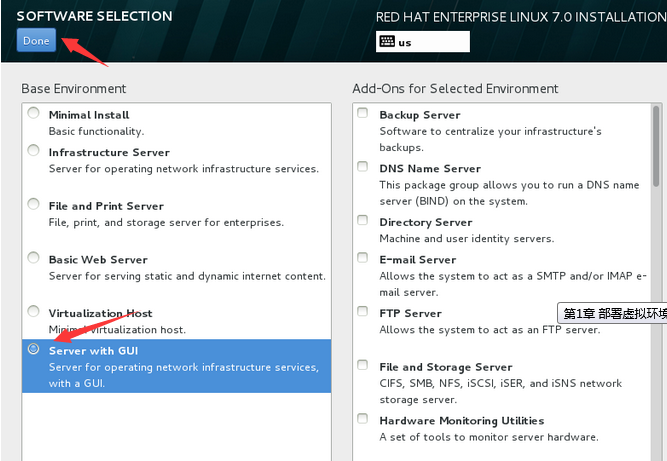Select Minimal Install radio button
This screenshot has height=461, width=667.
click(x=33, y=113)
